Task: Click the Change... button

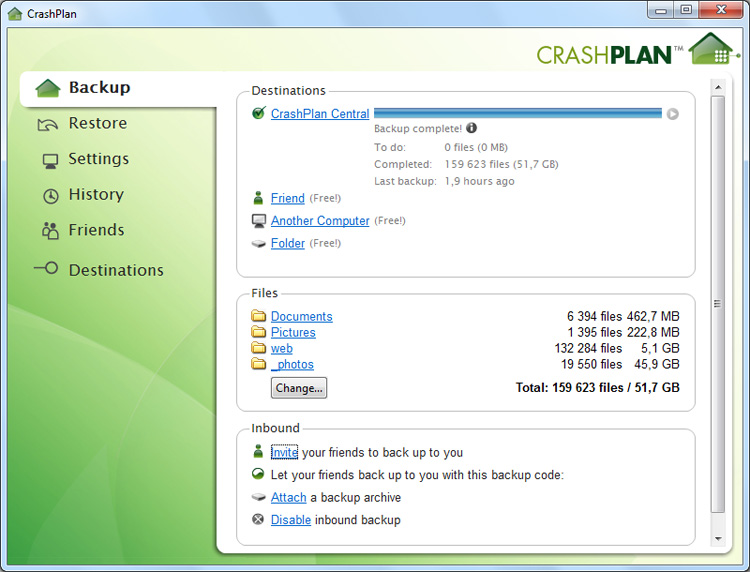Action: pos(299,388)
